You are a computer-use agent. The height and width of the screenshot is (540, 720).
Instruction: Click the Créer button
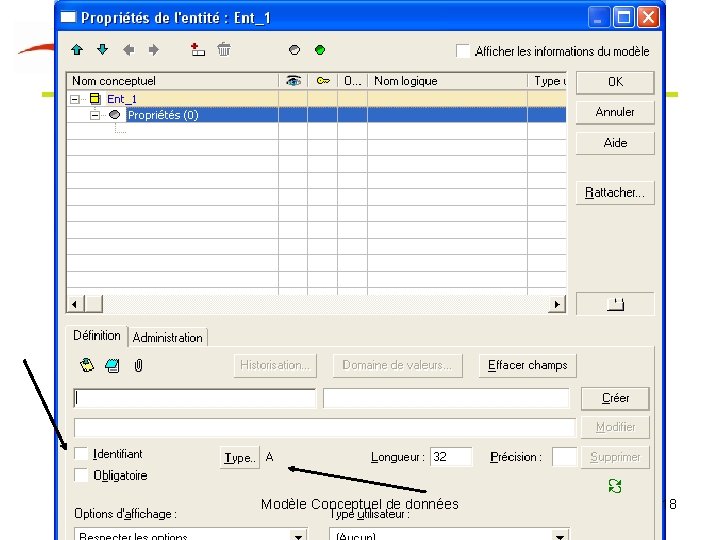pos(615,398)
